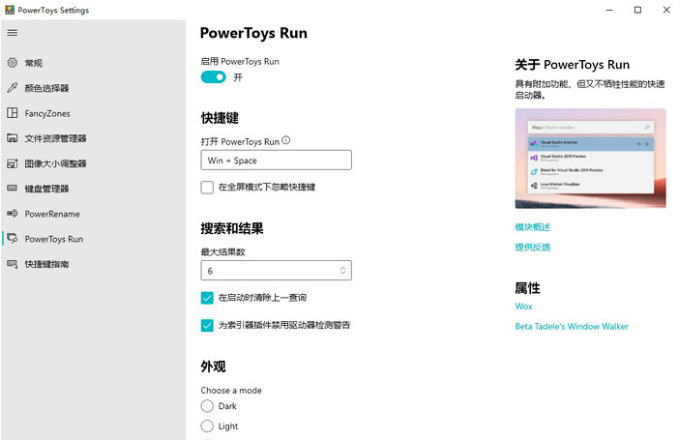The image size is (695, 440).
Task: Click the 最大结果数 spinner arrows
Action: pyautogui.click(x=343, y=270)
